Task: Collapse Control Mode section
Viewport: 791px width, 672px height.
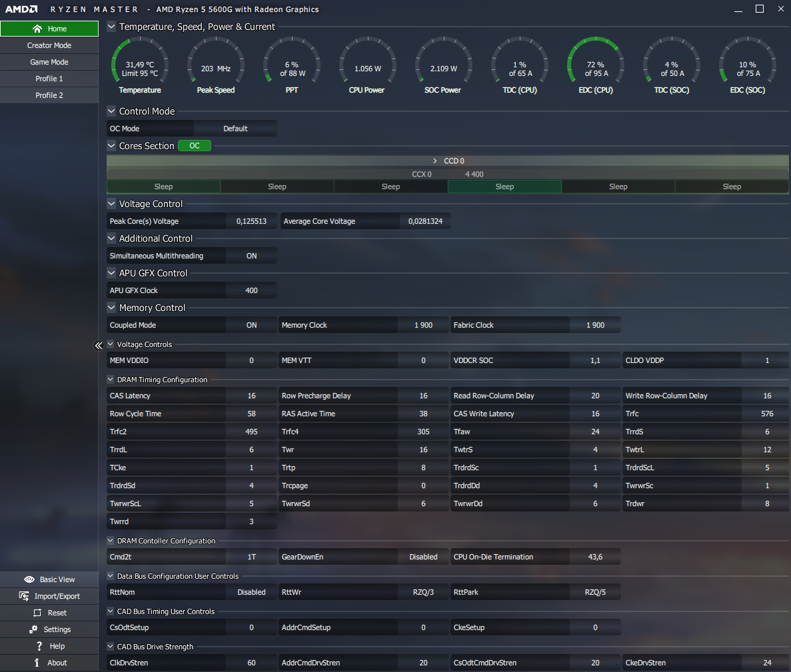Action: click(111, 111)
